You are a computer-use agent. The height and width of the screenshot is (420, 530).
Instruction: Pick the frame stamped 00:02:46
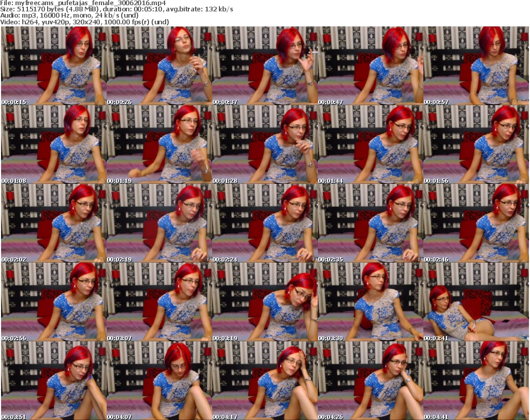pyautogui.click(x=476, y=223)
